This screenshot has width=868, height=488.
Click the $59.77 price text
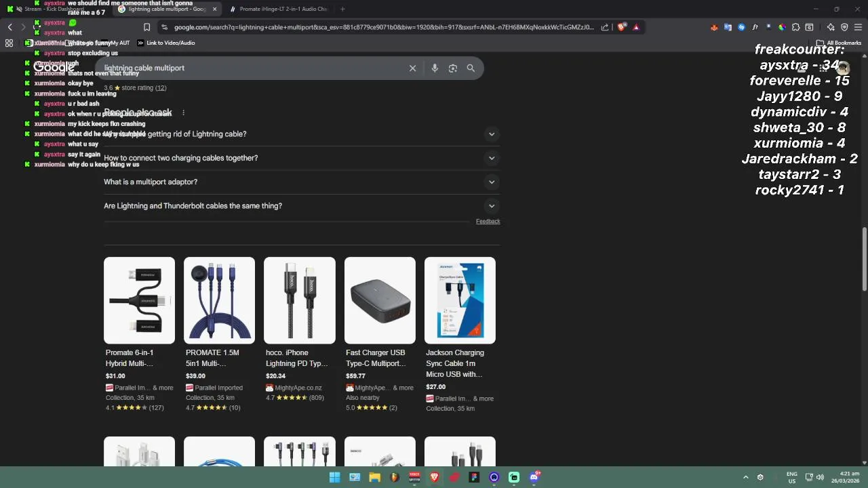355,375
